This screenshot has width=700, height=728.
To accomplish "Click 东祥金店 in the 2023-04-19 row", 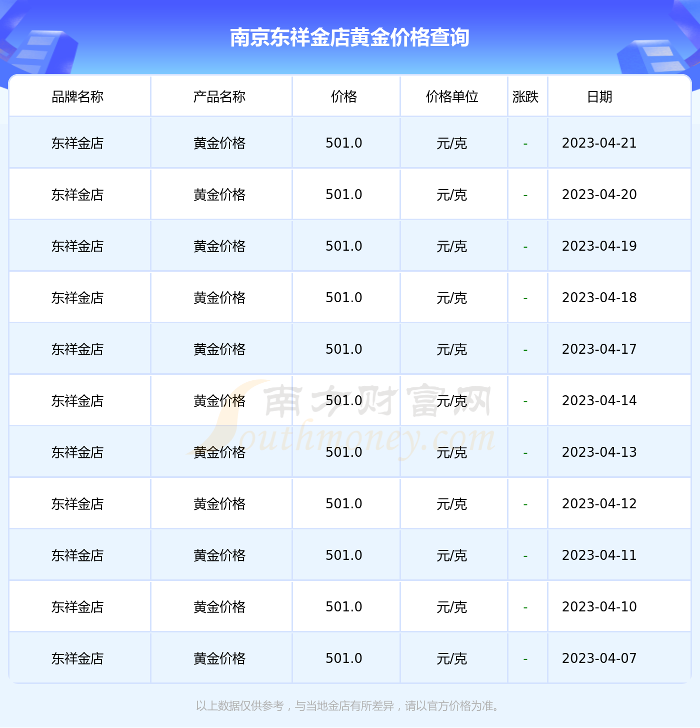I will pyautogui.click(x=77, y=247).
